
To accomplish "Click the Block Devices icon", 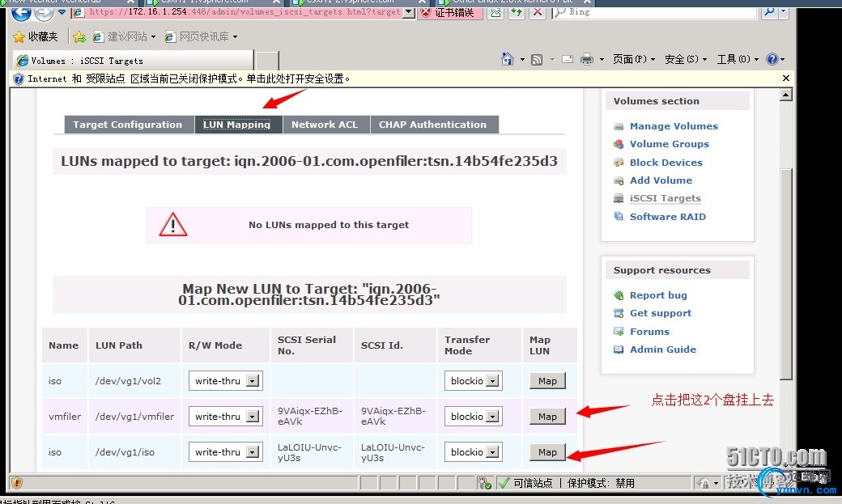I will pos(619,163).
